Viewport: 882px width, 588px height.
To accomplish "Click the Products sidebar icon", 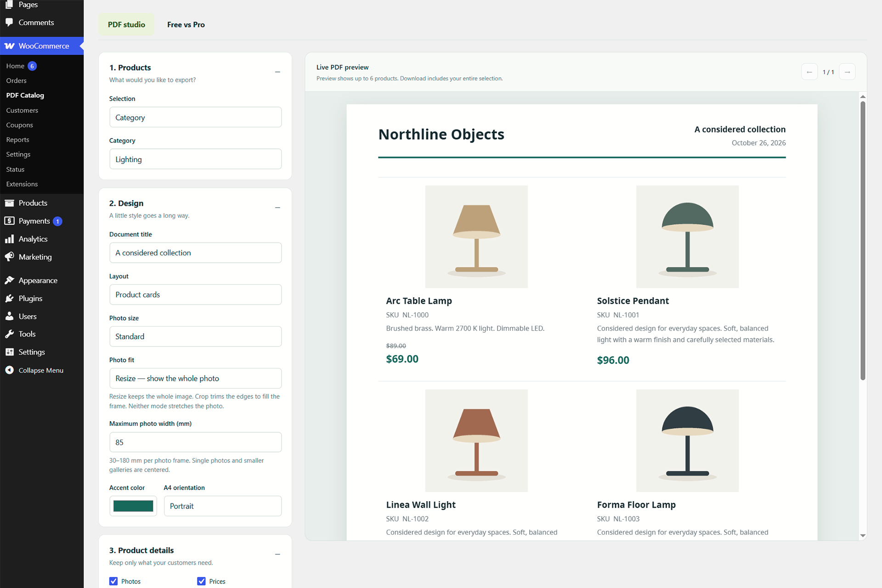I will 9,203.
